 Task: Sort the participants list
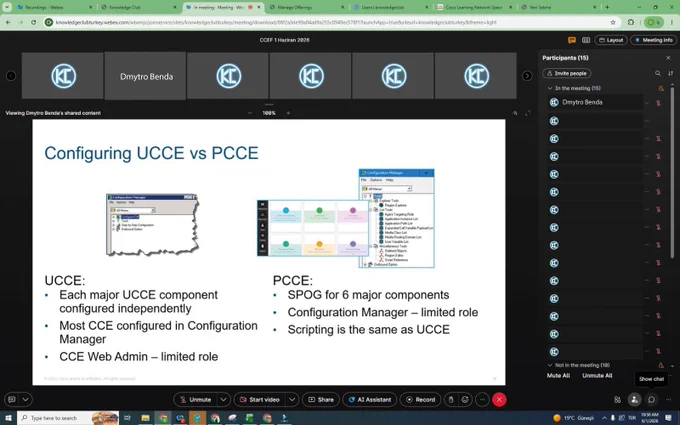click(x=670, y=73)
